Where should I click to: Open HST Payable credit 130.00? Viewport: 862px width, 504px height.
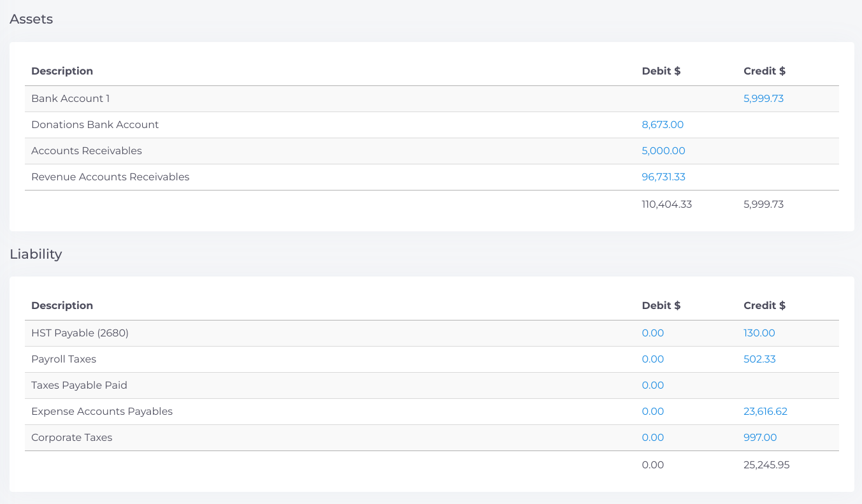tap(759, 333)
